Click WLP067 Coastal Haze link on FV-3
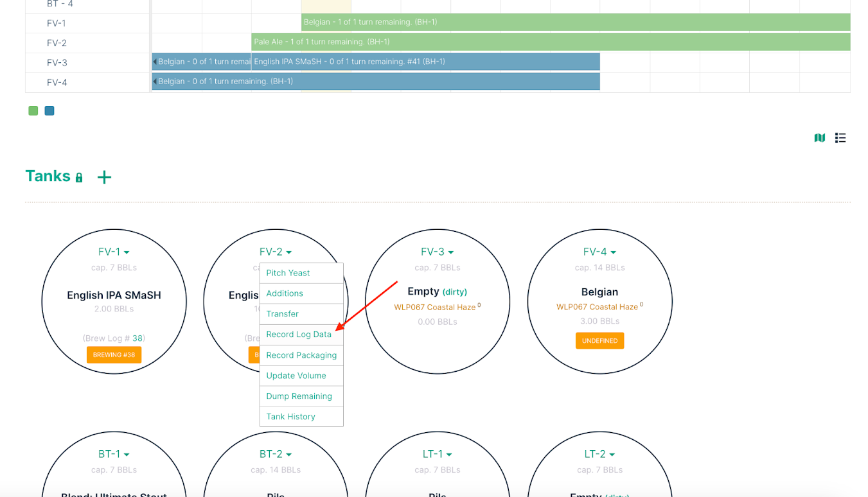Image resolution: width=868 pixels, height=497 pixels. (x=435, y=307)
